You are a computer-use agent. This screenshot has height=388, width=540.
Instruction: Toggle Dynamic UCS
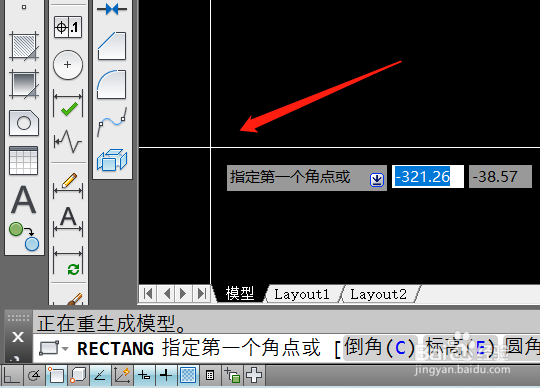click(x=122, y=375)
